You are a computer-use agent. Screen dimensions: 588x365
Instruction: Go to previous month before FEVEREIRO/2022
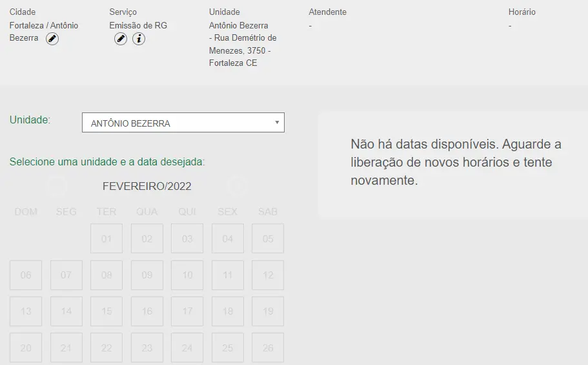tap(57, 186)
